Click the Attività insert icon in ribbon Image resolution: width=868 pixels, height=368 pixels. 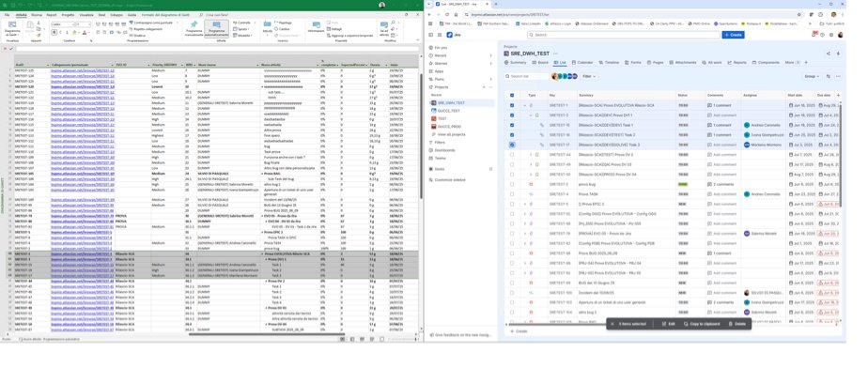coord(268,27)
